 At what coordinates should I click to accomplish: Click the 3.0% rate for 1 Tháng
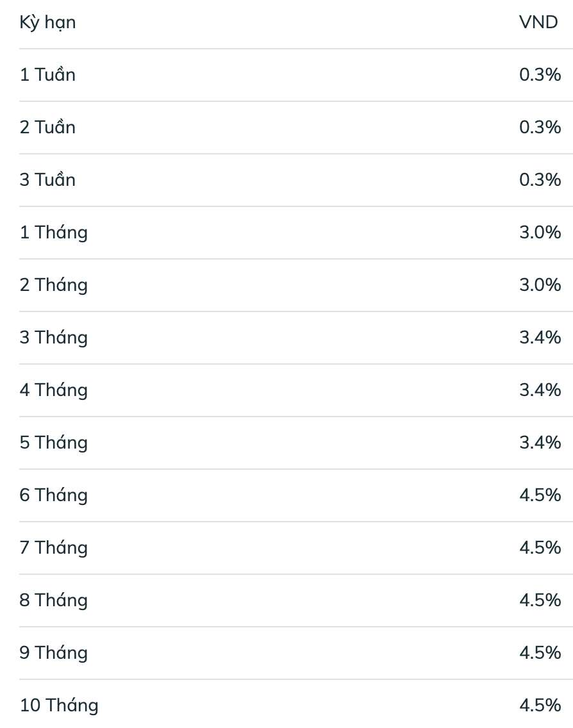(540, 233)
